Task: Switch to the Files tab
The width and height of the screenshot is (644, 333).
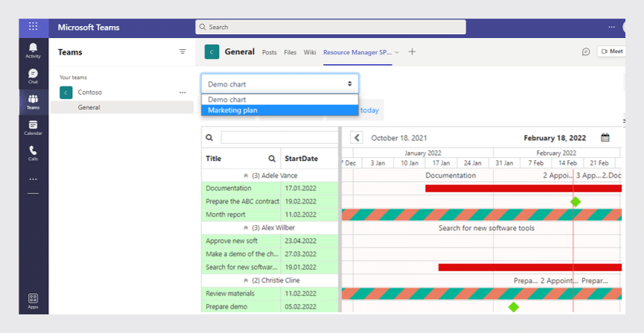Action: 290,52
